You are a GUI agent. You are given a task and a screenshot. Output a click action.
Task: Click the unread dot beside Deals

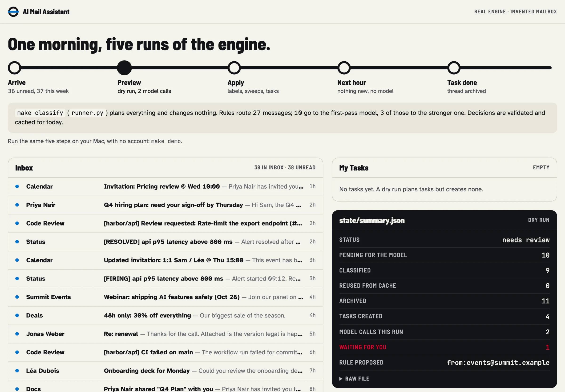[17, 315]
